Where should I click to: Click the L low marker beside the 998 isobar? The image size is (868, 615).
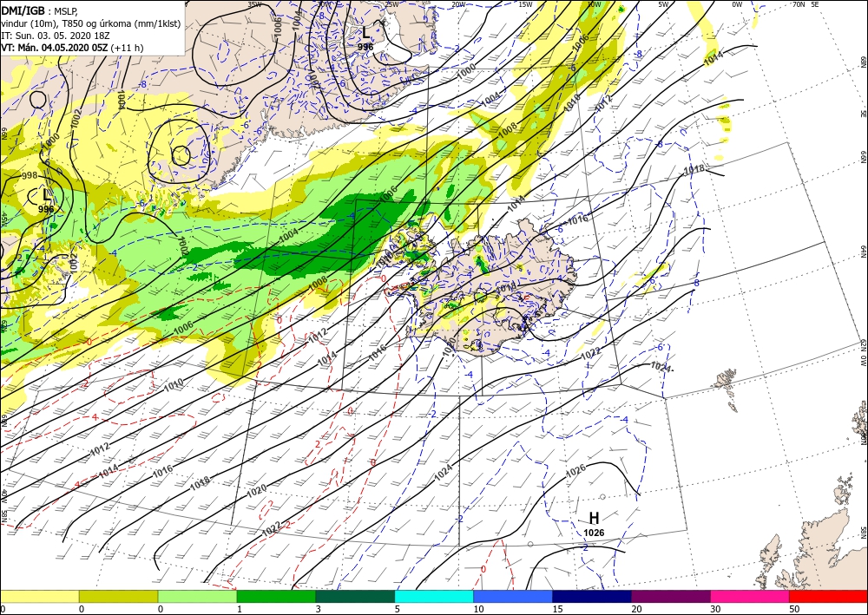tap(47, 194)
